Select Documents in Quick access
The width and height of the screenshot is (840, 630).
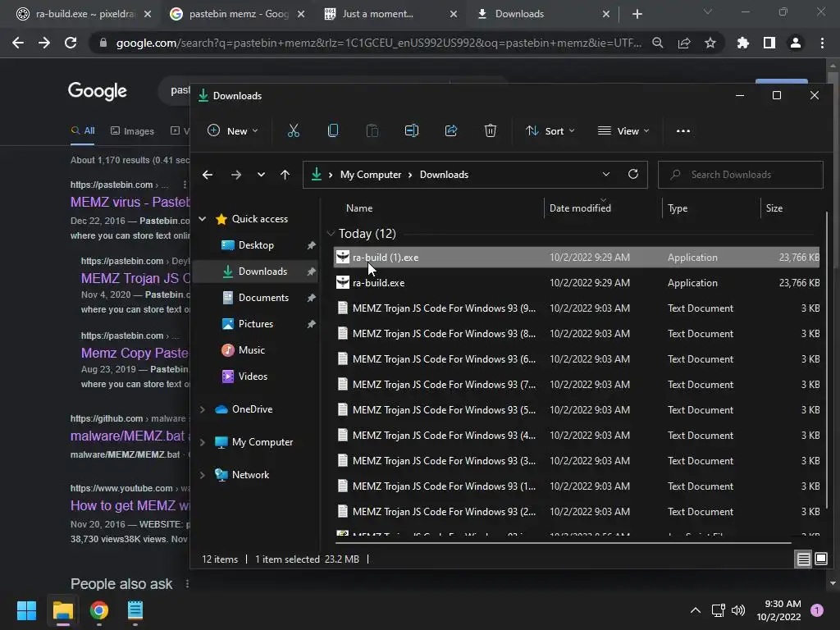pos(263,297)
